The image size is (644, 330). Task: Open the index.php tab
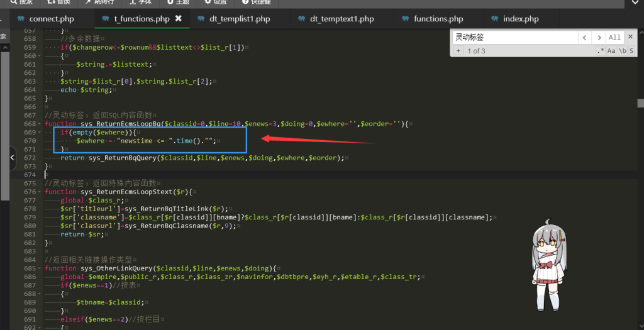pyautogui.click(x=520, y=19)
